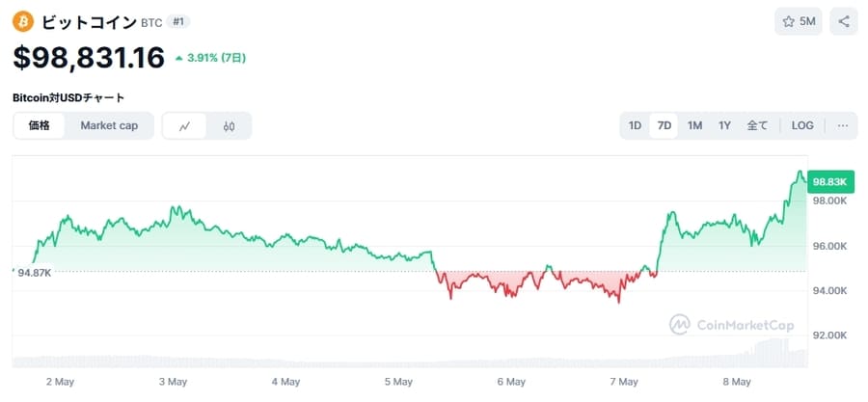Click the active 7D range button
Viewport: 868px width, 402px height.
coord(664,125)
